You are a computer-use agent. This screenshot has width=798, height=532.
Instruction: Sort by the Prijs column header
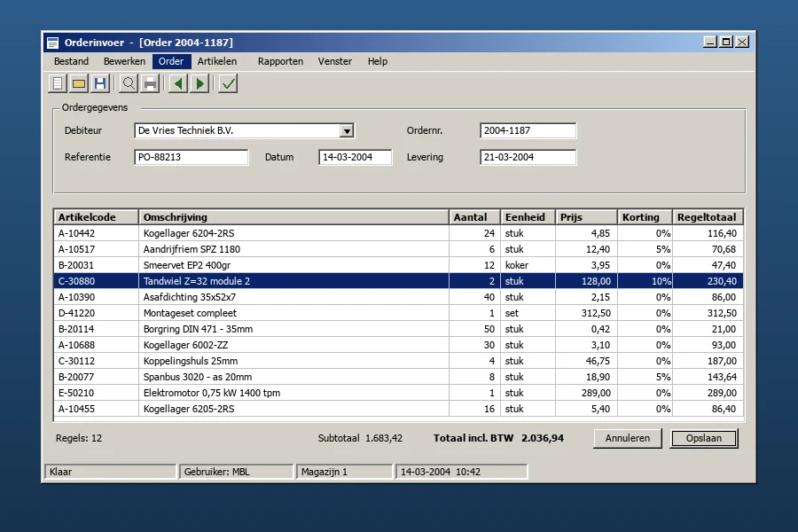tap(586, 217)
